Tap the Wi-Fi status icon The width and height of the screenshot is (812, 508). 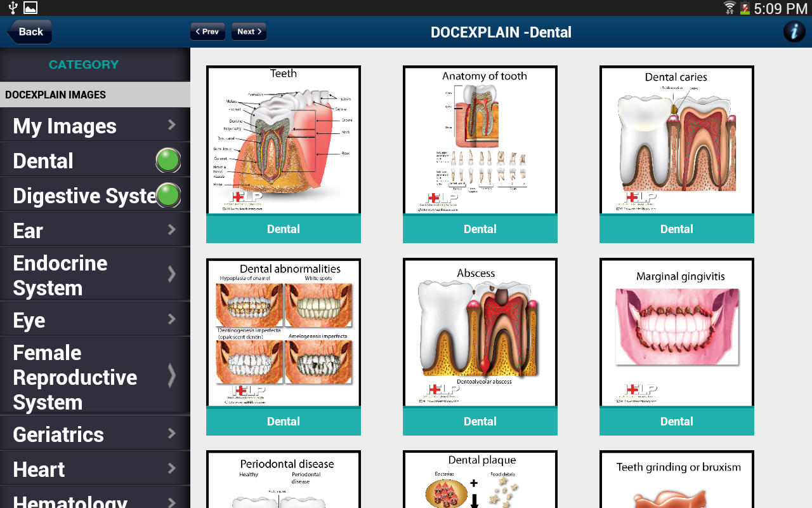tap(730, 8)
